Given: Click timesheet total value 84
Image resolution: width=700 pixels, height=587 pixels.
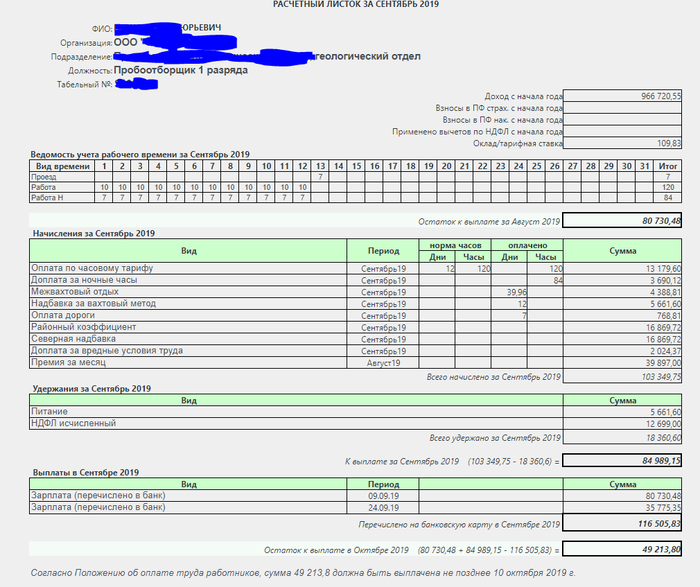Looking at the screenshot, I should coord(668,198).
